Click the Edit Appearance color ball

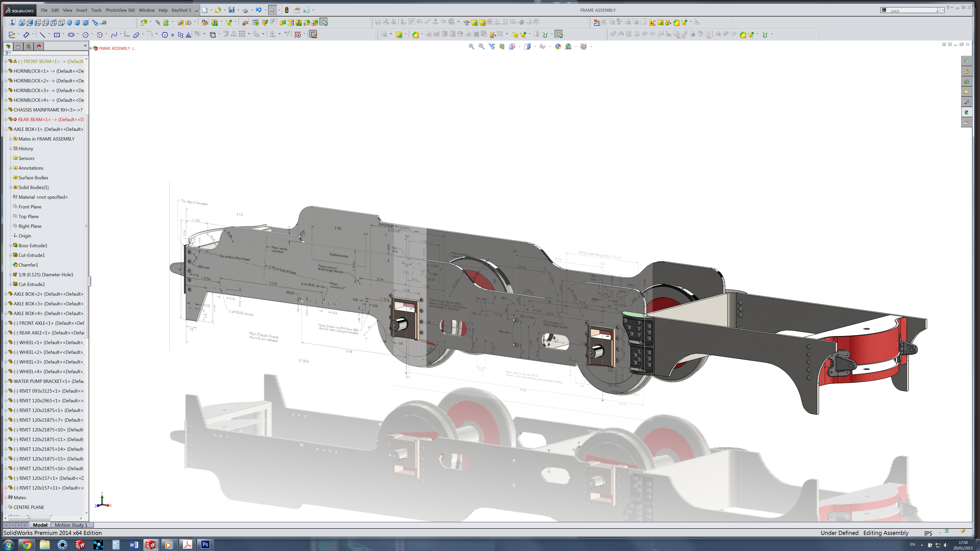click(x=558, y=46)
